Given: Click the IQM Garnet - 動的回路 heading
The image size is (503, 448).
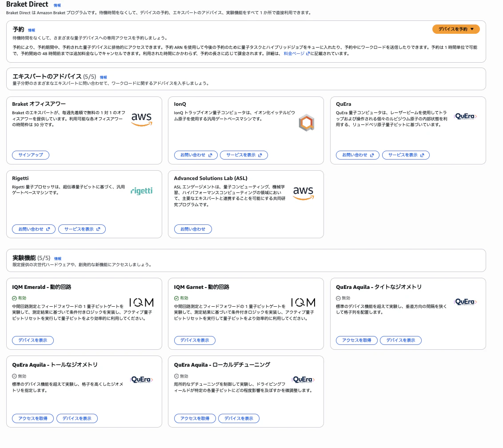Looking at the screenshot, I should [201, 287].
